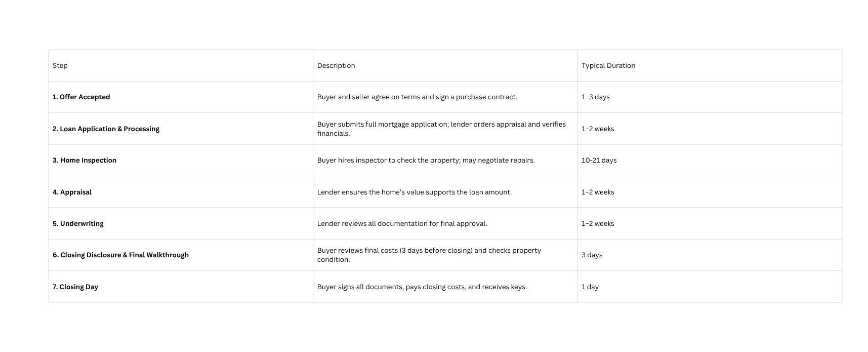The width and height of the screenshot is (868, 352).
Task: Click the mortgage application description cell
Action: pyautogui.click(x=445, y=129)
